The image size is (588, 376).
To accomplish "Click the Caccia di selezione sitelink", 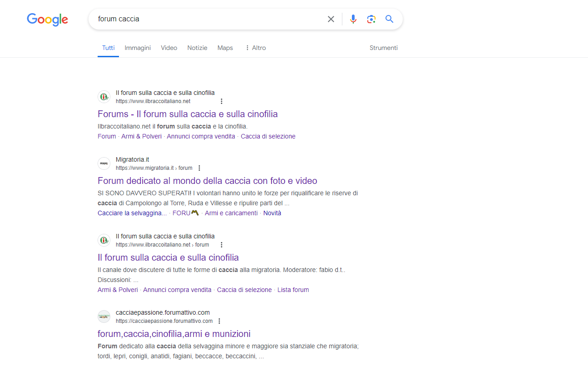I will coord(268,136).
